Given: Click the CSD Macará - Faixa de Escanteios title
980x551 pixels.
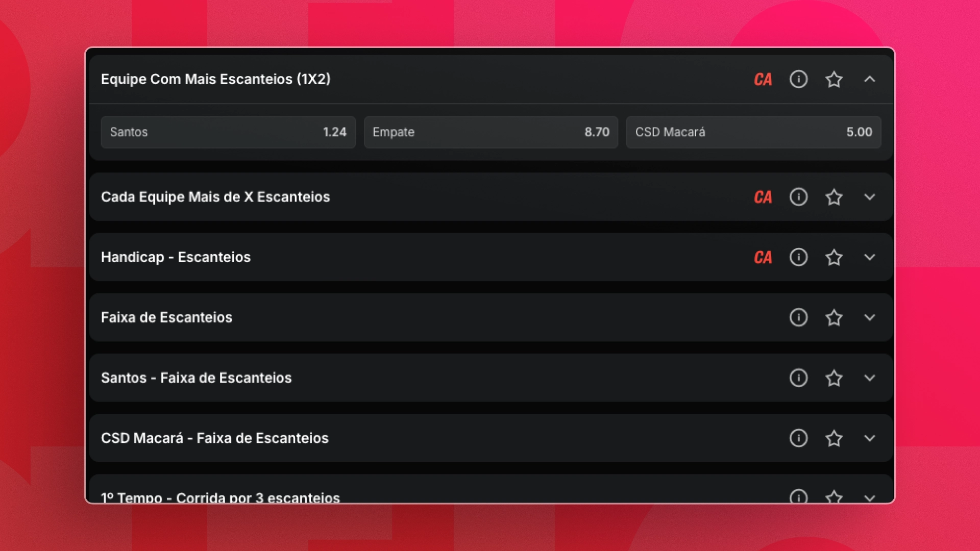Looking at the screenshot, I should (215, 438).
